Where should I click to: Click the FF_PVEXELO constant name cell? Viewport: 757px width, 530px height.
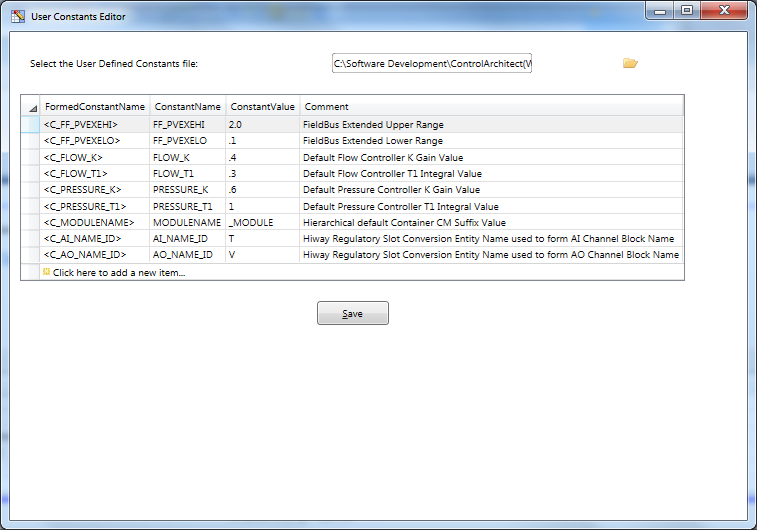click(x=187, y=140)
